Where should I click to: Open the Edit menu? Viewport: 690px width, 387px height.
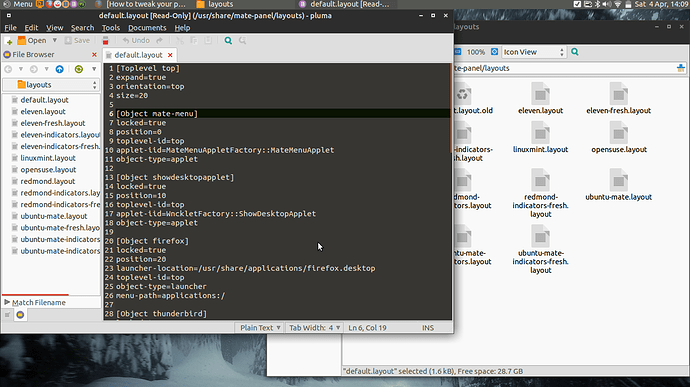[31, 28]
